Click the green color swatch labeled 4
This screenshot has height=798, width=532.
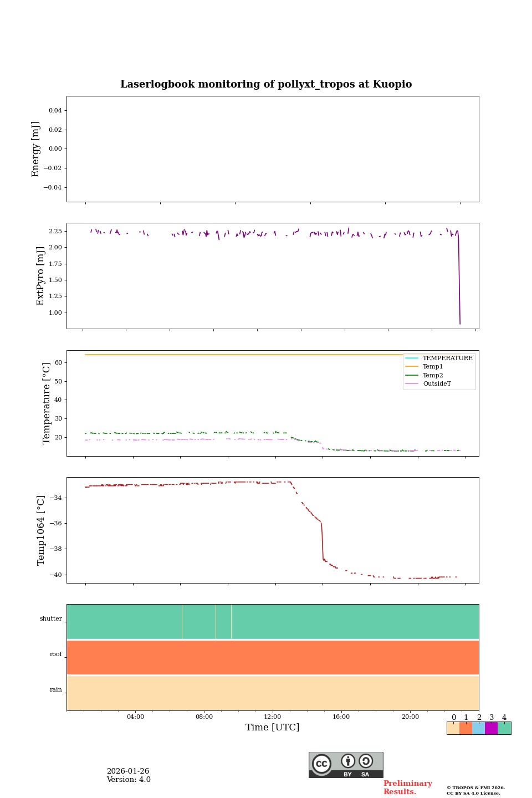coord(504,728)
